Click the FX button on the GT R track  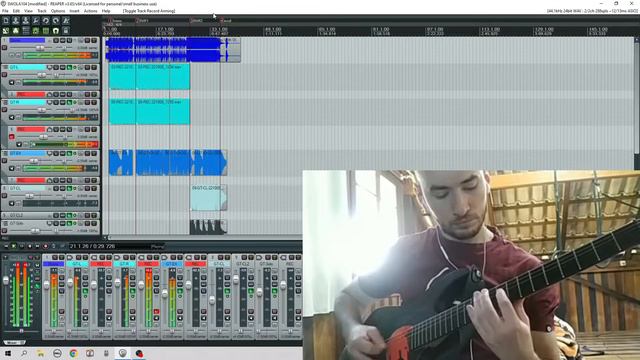(69, 102)
